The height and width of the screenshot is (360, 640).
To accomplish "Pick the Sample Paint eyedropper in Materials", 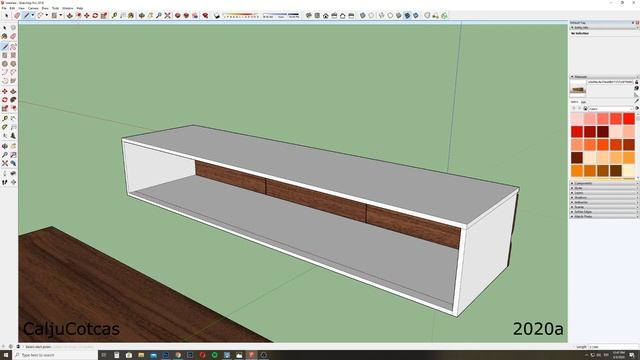I will [x=636, y=101].
